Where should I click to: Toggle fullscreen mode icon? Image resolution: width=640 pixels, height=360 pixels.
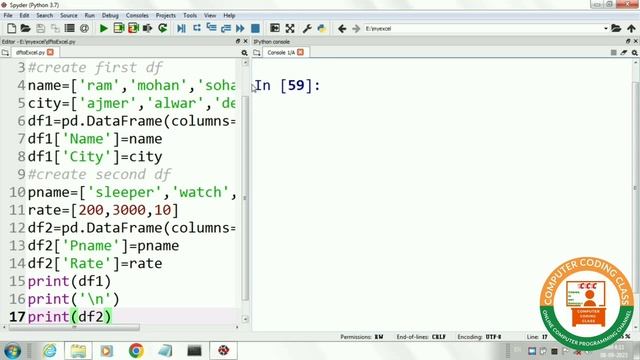click(290, 29)
